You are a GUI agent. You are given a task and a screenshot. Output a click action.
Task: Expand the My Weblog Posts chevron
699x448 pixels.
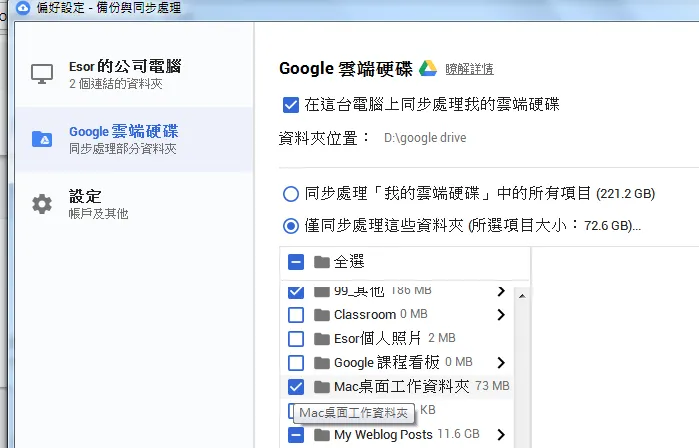[501, 435]
